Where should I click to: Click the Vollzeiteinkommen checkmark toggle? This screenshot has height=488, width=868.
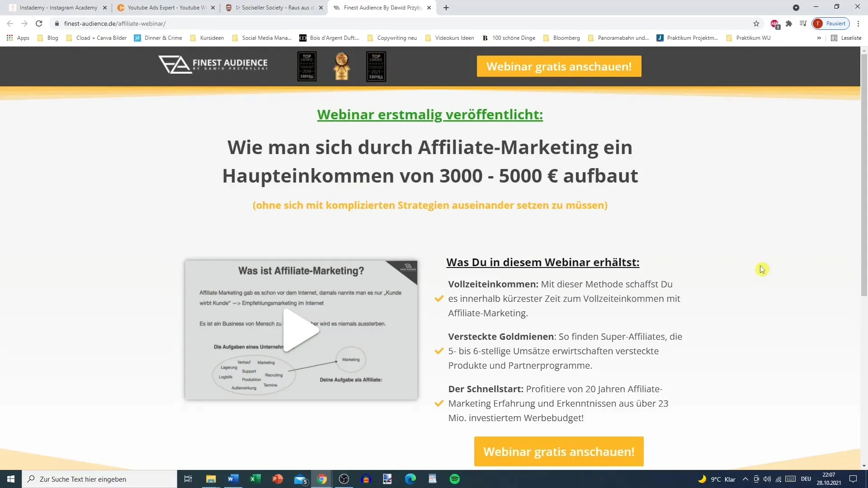[x=439, y=298]
